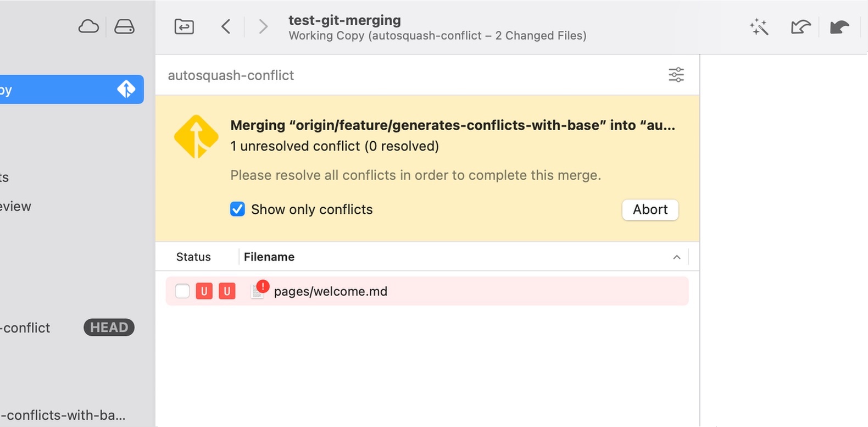The height and width of the screenshot is (427, 868).
Task: Click the yellow merge conflict diamond icon
Action: [x=196, y=137]
